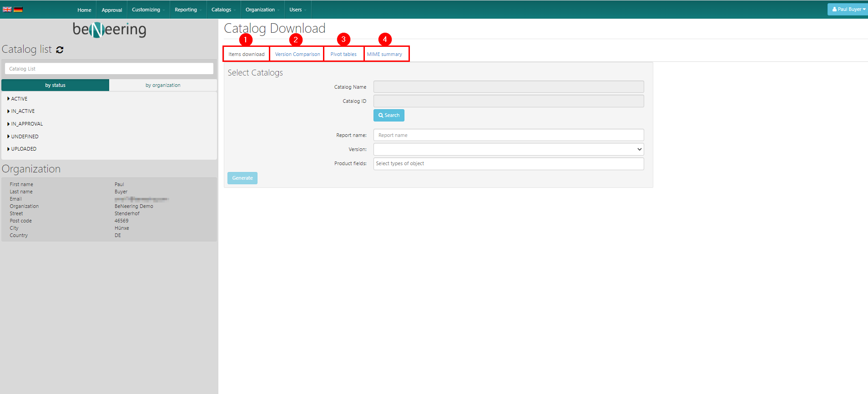This screenshot has width=868, height=394.
Task: Click the Report name input field
Action: coord(508,135)
